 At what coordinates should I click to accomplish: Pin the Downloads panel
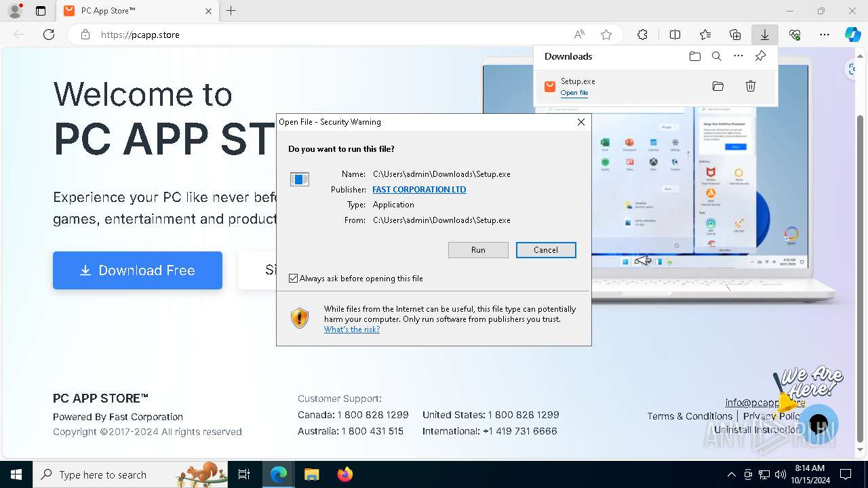760,56
